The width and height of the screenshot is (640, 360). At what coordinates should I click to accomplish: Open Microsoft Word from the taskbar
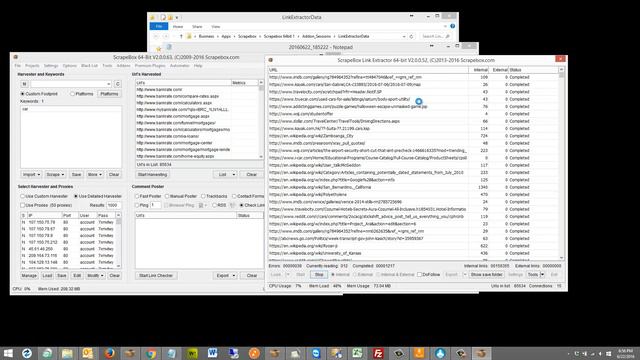pos(212,353)
